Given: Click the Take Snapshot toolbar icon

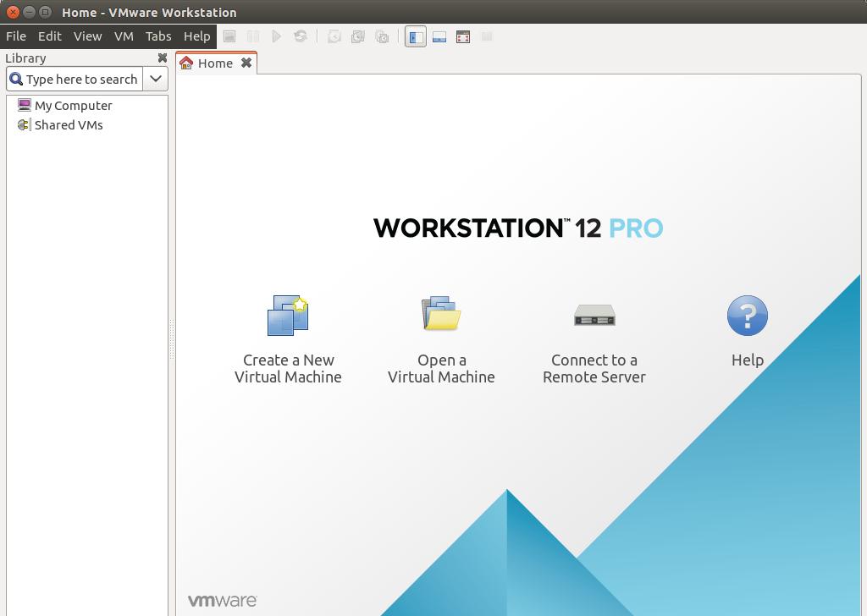Looking at the screenshot, I should click(334, 36).
